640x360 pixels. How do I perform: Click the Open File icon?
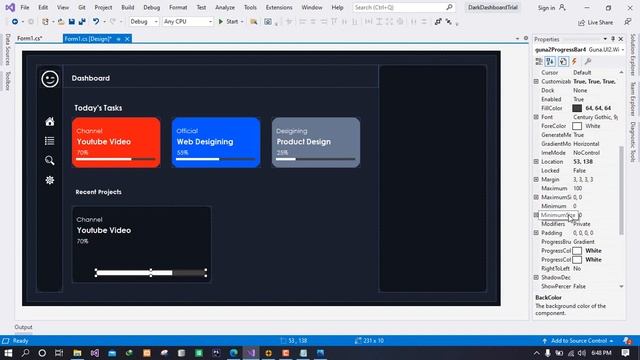[61, 22]
